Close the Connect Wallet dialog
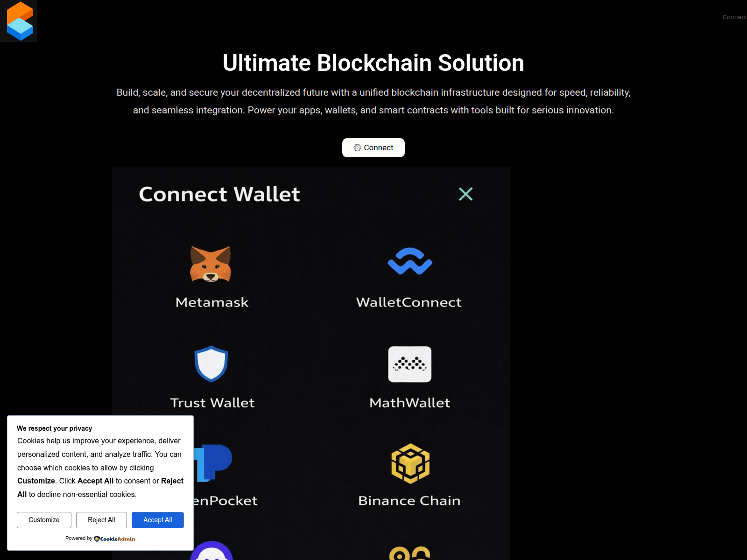 (465, 194)
